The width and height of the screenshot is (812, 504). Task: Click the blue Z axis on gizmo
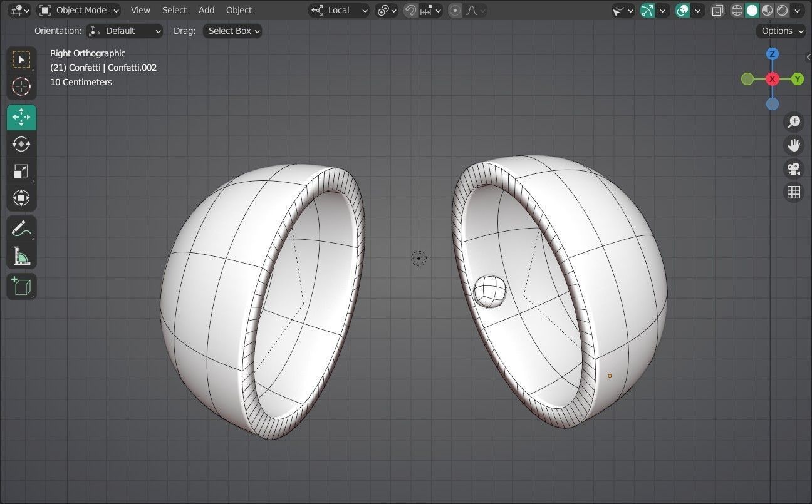[x=773, y=54]
